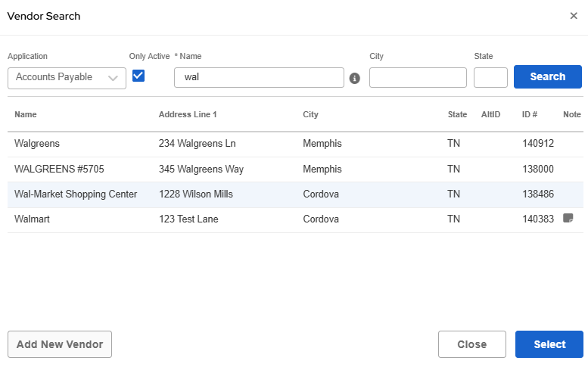
Task: Click the City column header in table
Action: 310,114
